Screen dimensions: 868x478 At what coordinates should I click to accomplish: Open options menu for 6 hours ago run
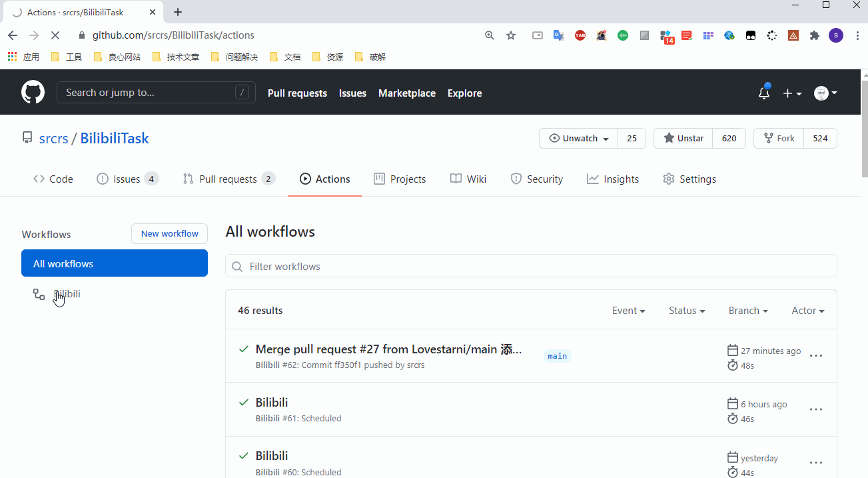tap(816, 409)
